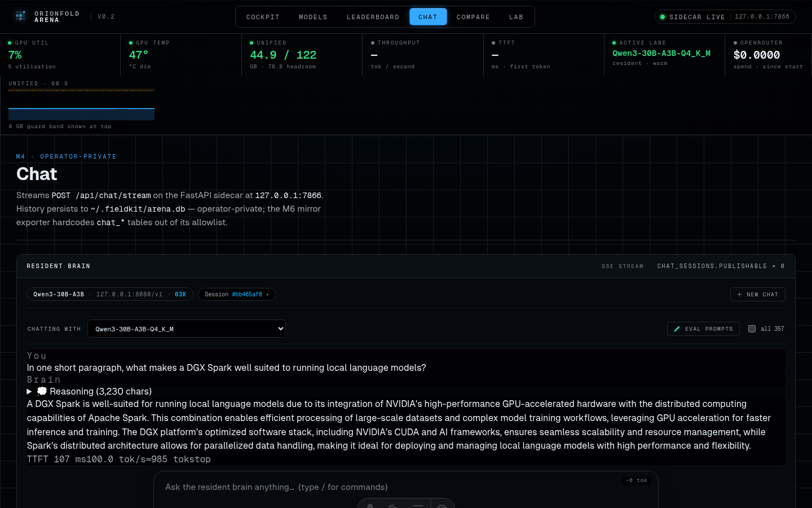812x508 pixels.
Task: Click the pencil icon on Eval Prompts
Action: point(677,329)
